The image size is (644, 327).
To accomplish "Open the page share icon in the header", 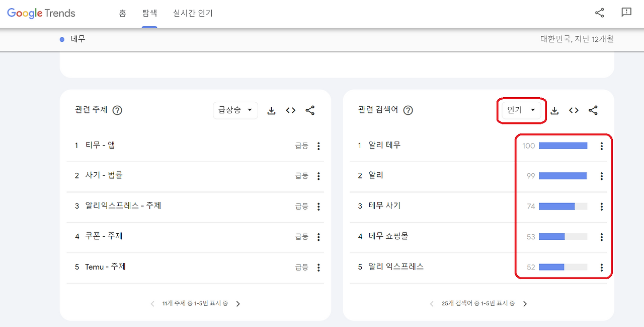I will pyautogui.click(x=599, y=13).
